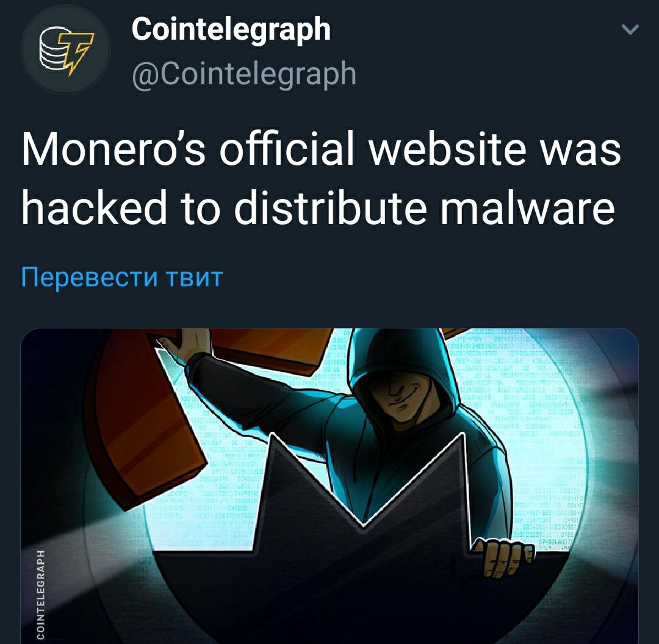Open the Cointelegraph profile avatar
This screenshot has width=659, height=644.
(66, 49)
